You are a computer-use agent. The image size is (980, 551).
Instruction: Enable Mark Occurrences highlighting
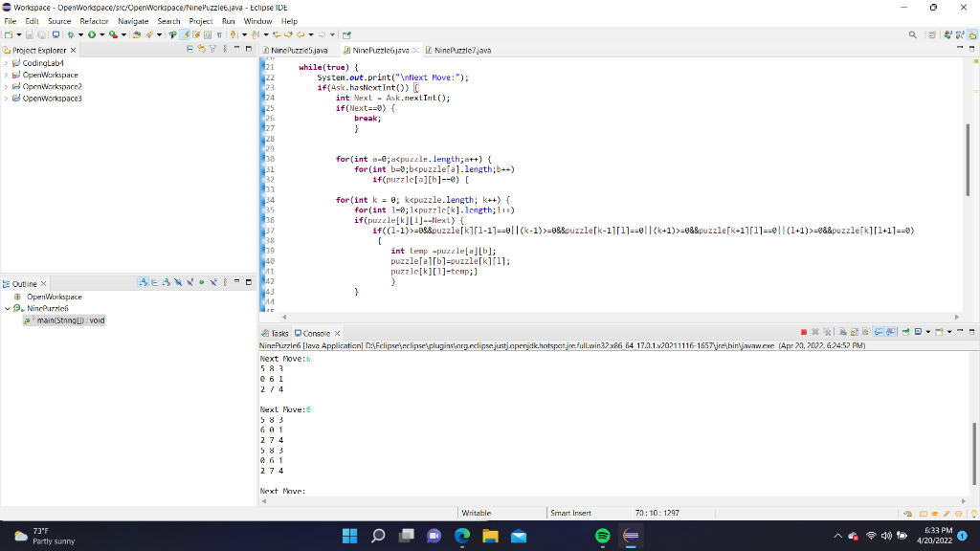(184, 33)
